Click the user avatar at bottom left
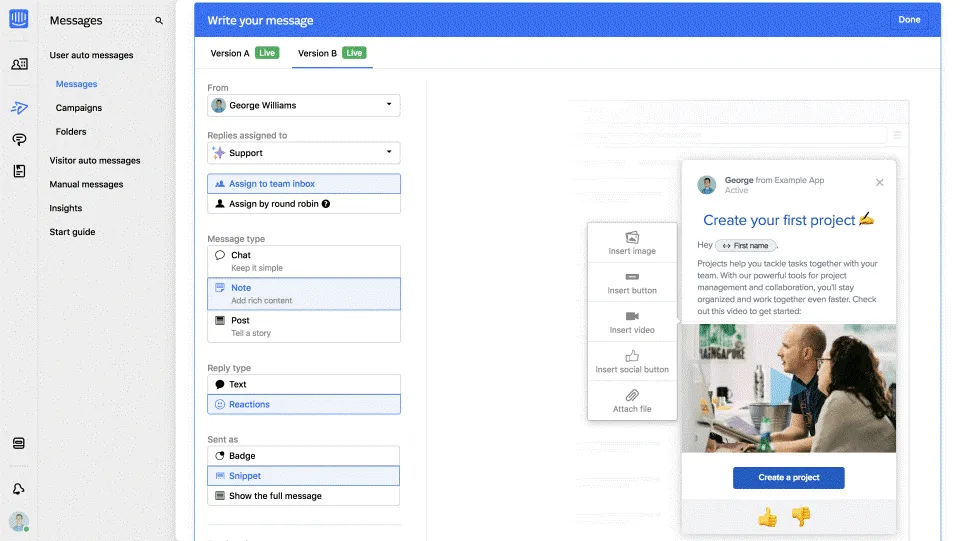This screenshot has width=960, height=541. [19, 521]
